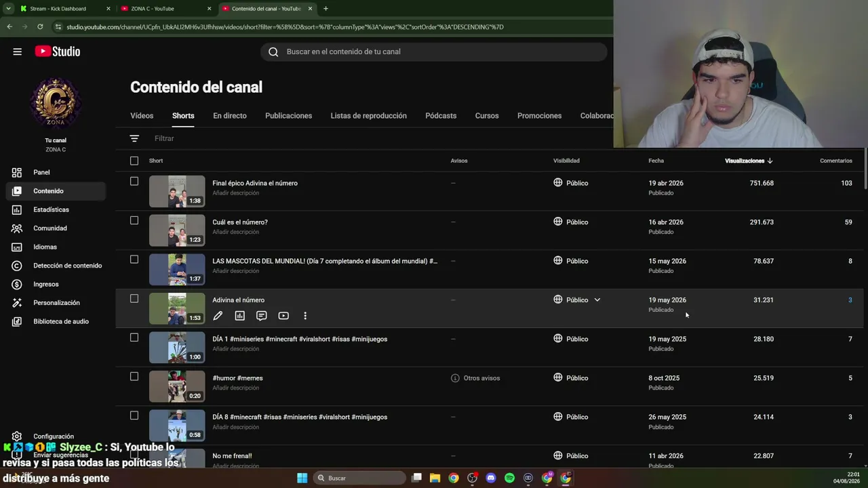Open comments icon for Adivina el número
Image resolution: width=868 pixels, height=488 pixels.
click(262, 316)
